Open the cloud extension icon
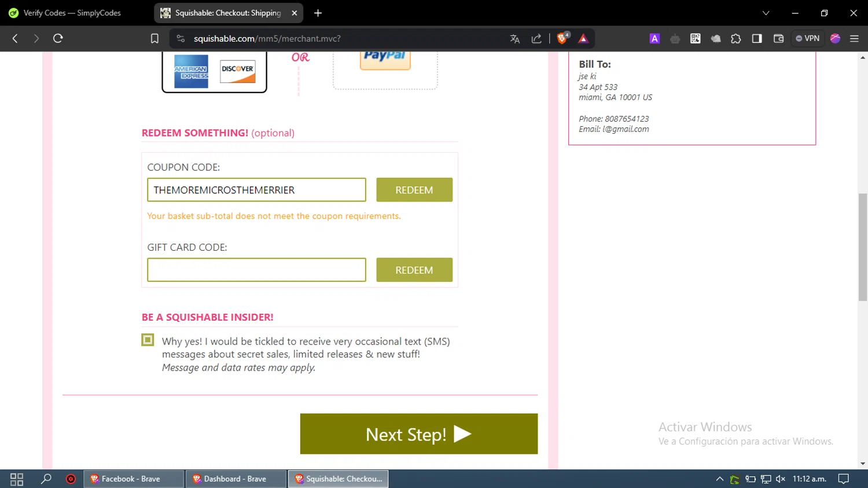 pyautogui.click(x=716, y=39)
